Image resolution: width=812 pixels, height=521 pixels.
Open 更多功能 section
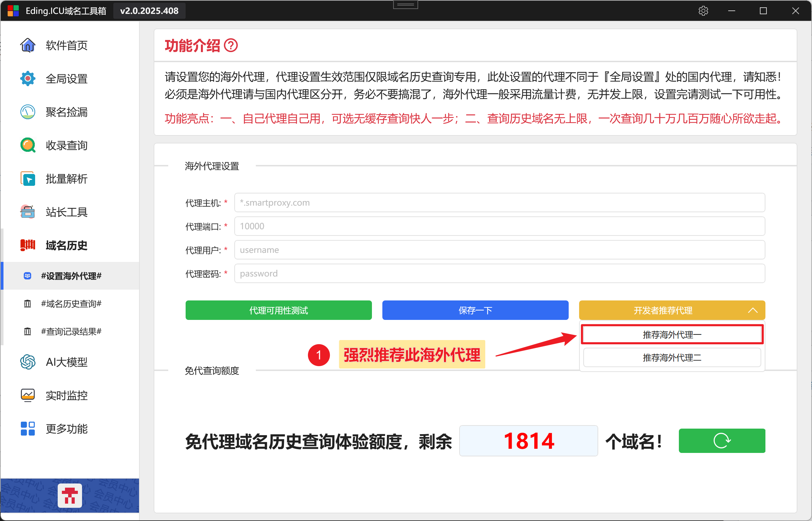click(70, 429)
